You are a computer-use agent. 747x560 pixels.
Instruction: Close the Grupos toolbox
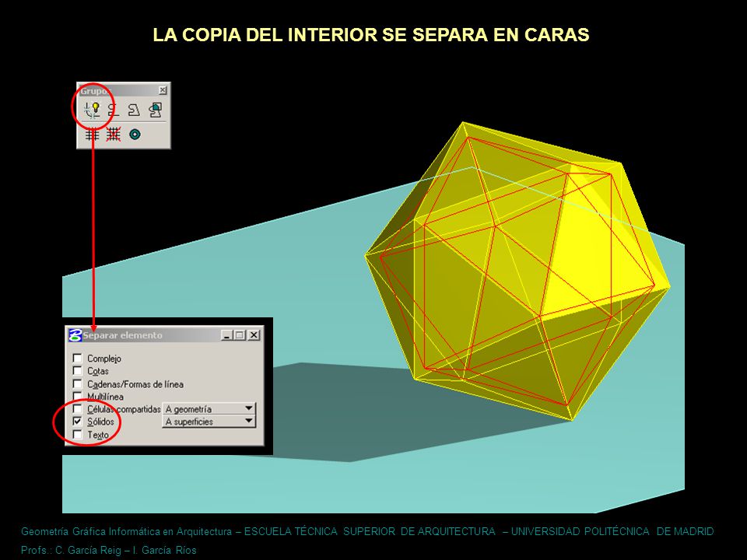coord(163,90)
